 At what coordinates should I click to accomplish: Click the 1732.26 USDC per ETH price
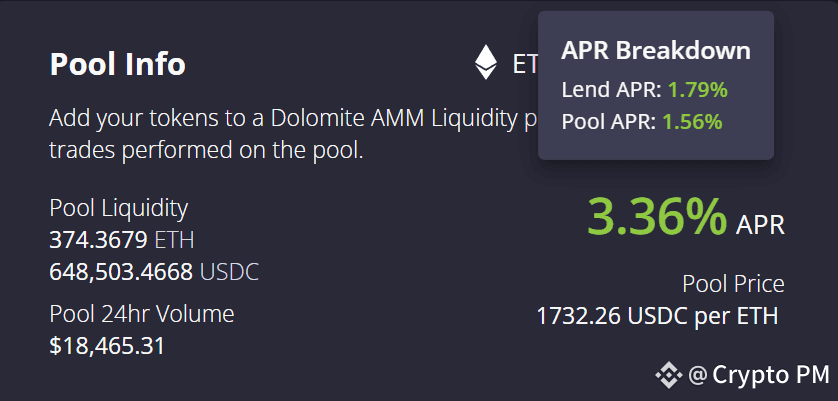pyautogui.click(x=657, y=317)
